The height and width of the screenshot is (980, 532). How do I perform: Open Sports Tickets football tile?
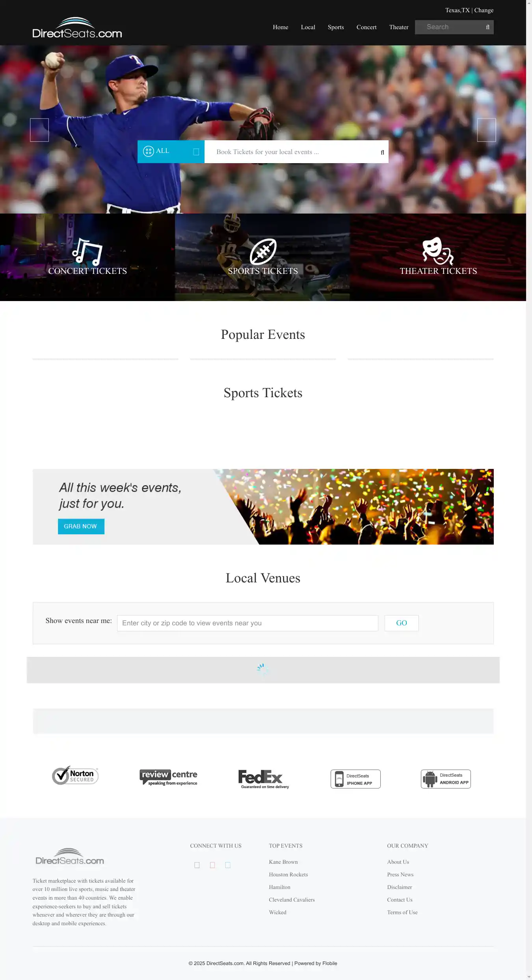click(263, 257)
